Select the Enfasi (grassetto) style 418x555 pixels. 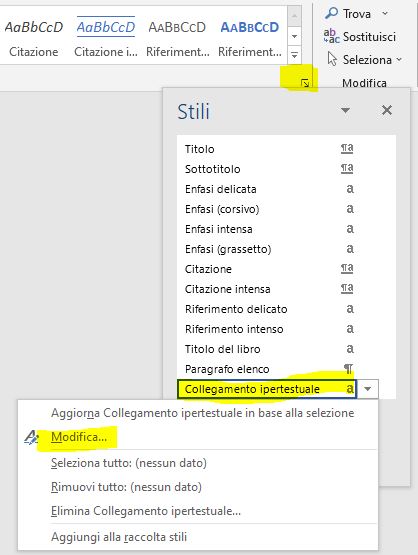(269, 249)
